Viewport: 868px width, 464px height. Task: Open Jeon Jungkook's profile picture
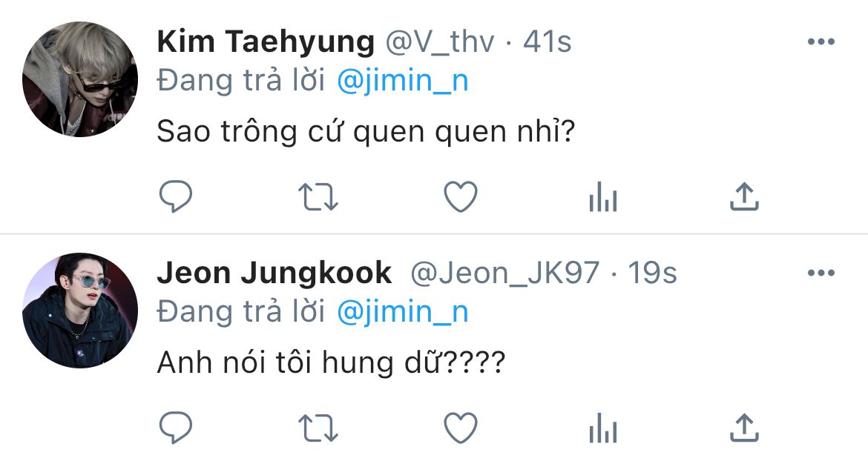click(80, 310)
